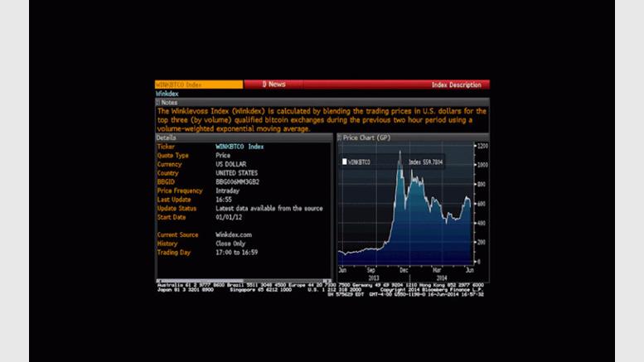
Task: Click the 'Mar' label on chart axis
Action: [x=437, y=270]
